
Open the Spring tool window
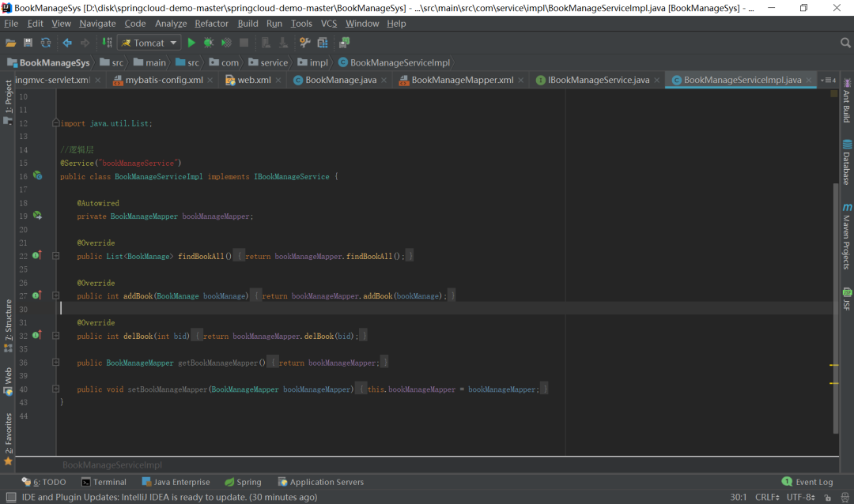[x=243, y=482]
